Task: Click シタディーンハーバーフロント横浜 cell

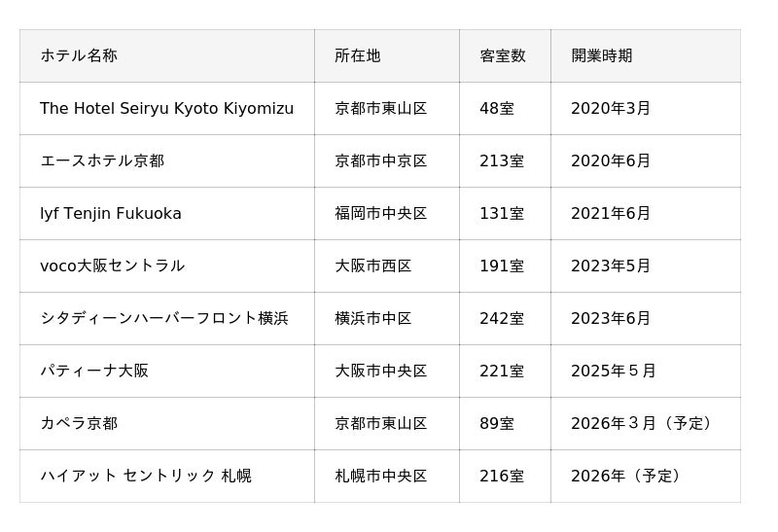Action: click(x=163, y=319)
